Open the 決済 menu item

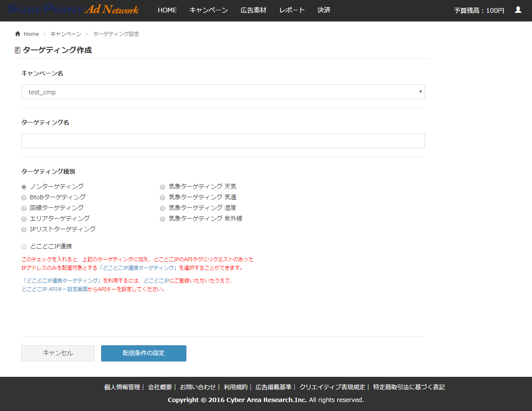[x=324, y=10]
